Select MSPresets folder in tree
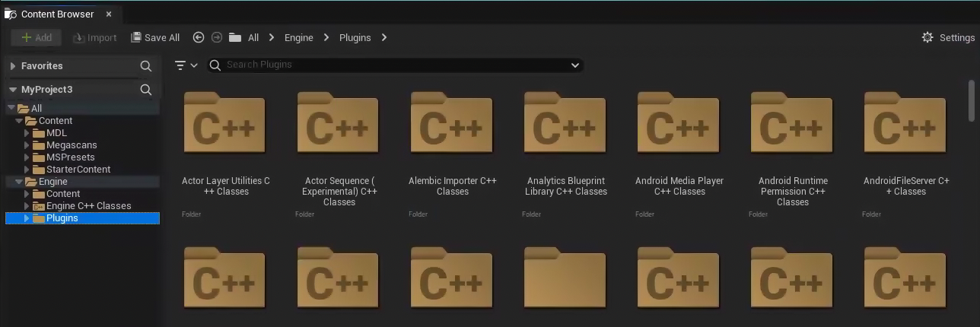Screen dimensions: 980x327 pos(71,157)
